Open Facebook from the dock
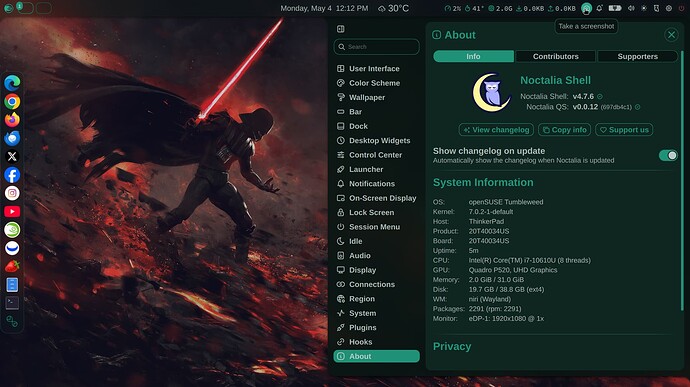Image resolution: width=690 pixels, height=387 pixels. pos(12,175)
